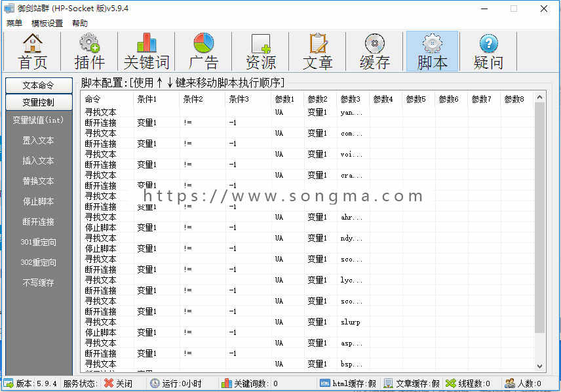The width and height of the screenshot is (561, 392).
Task: Click the 文章缓存 status icon
Action: (388, 383)
